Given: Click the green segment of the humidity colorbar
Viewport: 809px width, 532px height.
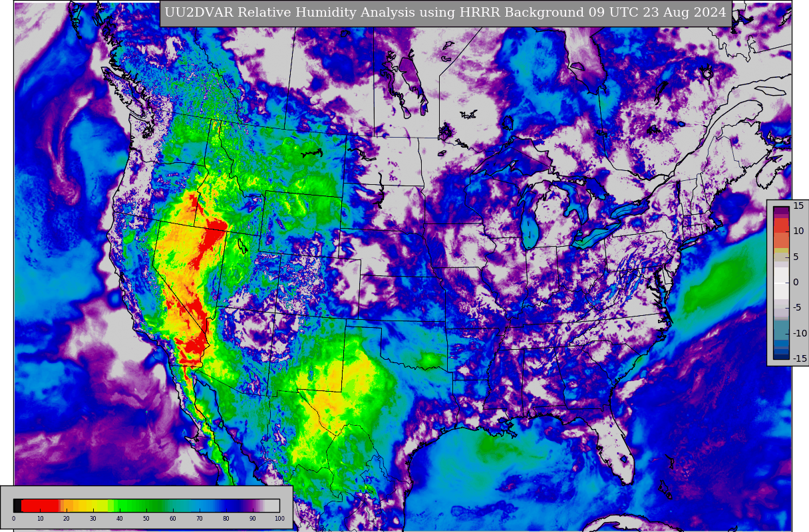Looking at the screenshot, I should tap(140, 505).
